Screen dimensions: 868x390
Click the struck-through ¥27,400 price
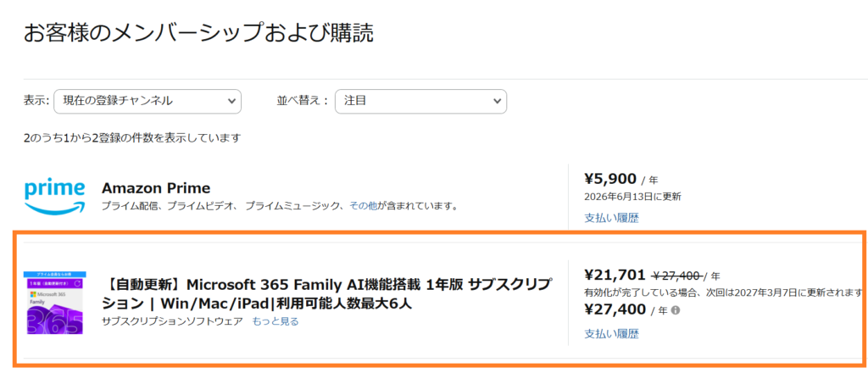tap(677, 276)
